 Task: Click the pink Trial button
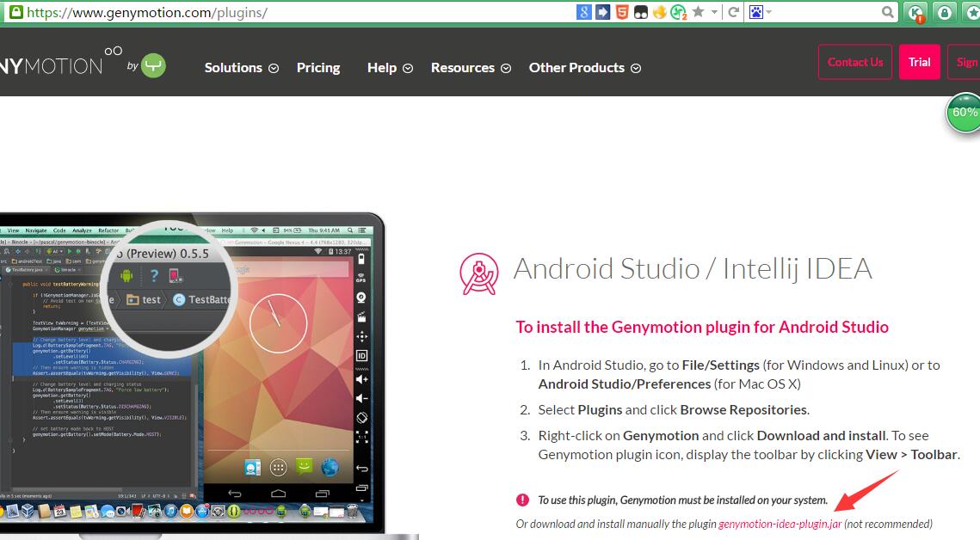coord(920,62)
